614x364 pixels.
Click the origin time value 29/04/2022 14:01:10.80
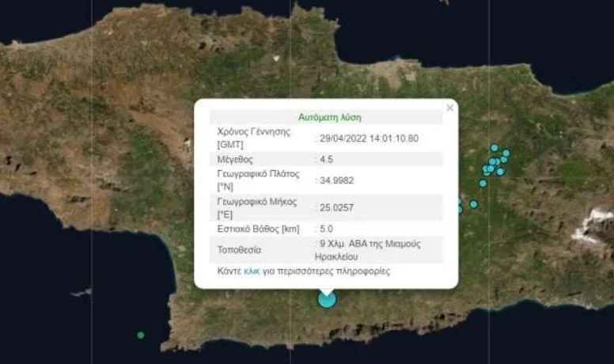point(368,138)
